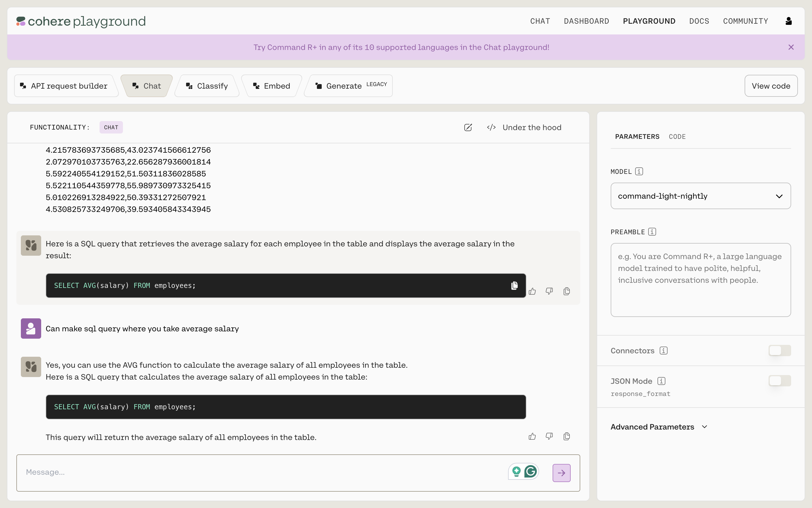Focus the PREAMBLE text area
The image size is (812, 508).
[701, 280]
